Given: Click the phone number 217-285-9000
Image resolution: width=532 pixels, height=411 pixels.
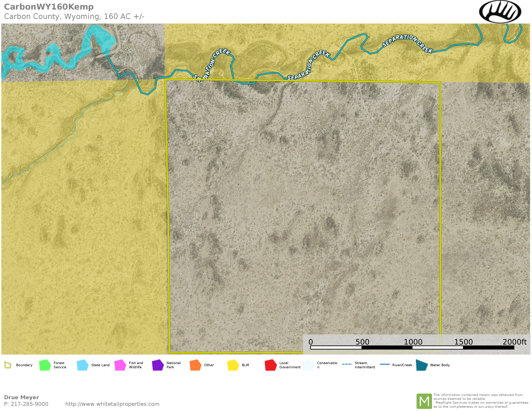Looking at the screenshot, I should [x=30, y=404].
